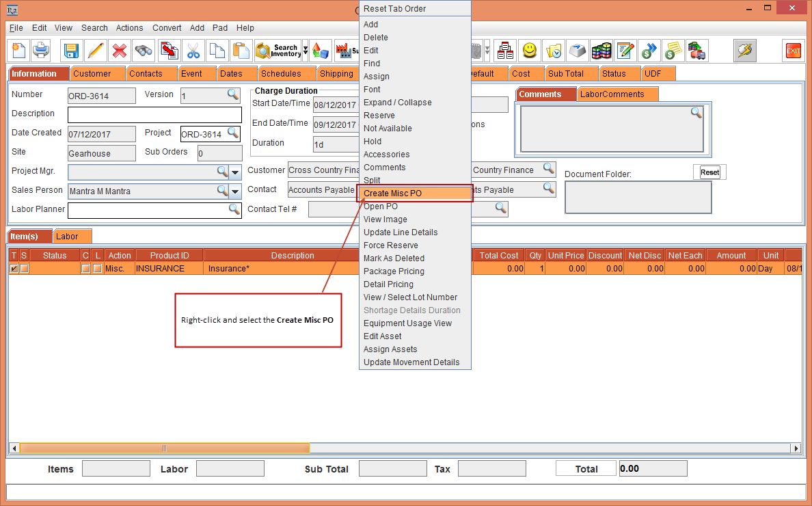Toggle the L column checkbox for INSURANCE
The height and width of the screenshot is (506, 812).
[x=97, y=268]
